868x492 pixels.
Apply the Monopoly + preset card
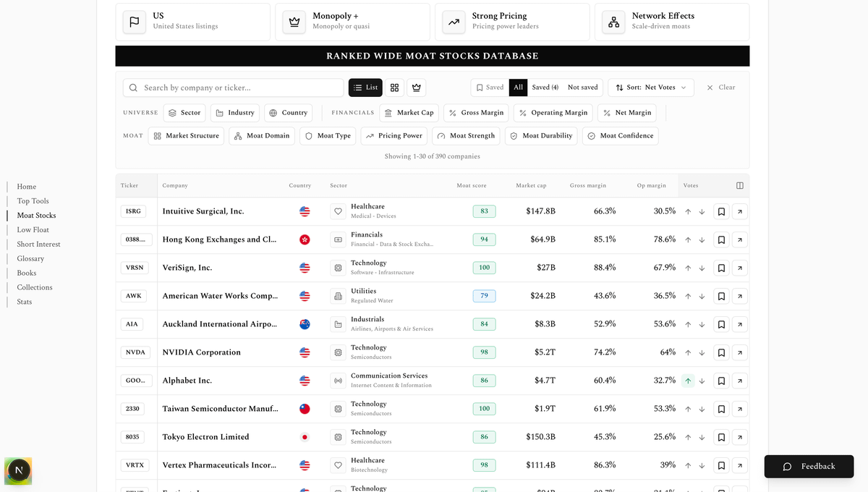point(352,22)
